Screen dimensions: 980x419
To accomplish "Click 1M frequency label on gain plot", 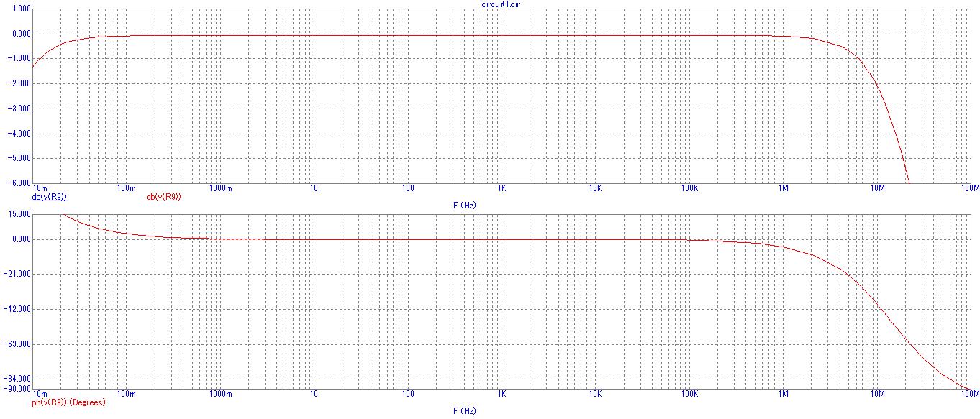I will pyautogui.click(x=784, y=188).
